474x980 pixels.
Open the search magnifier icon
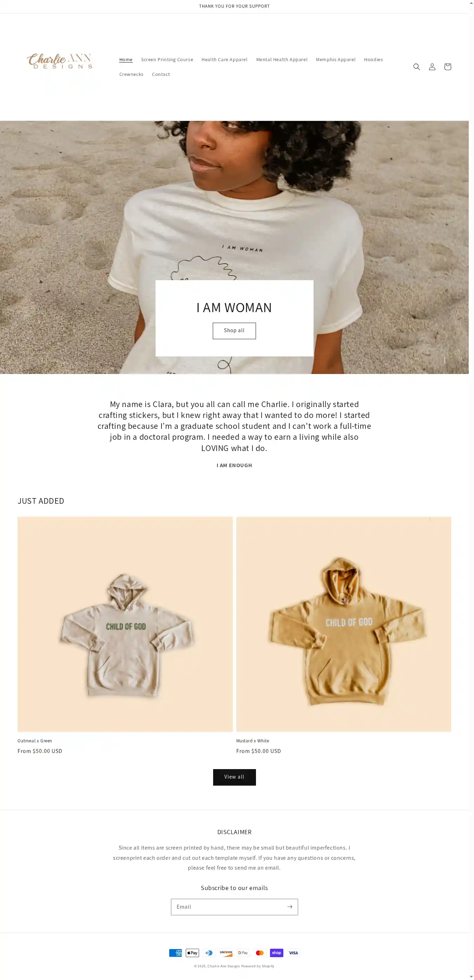(416, 67)
